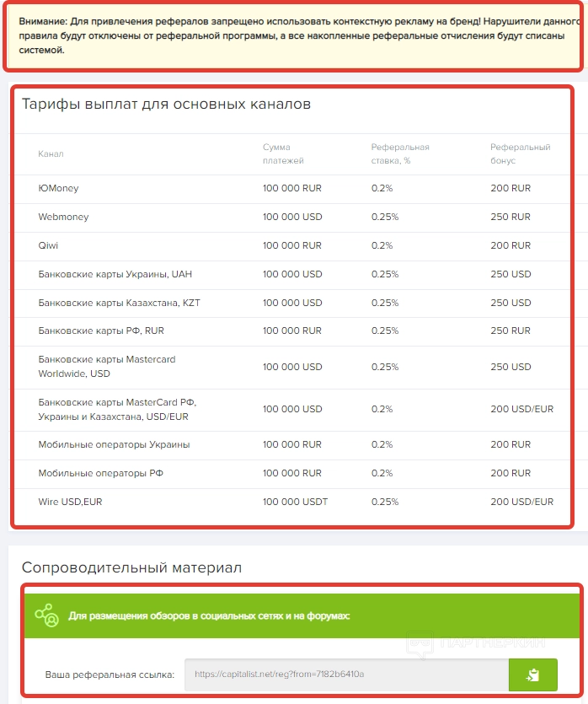The width and height of the screenshot is (588, 704).
Task: Click '250 USD' bonus for Ukrainian bank cards
Action: 510,274
